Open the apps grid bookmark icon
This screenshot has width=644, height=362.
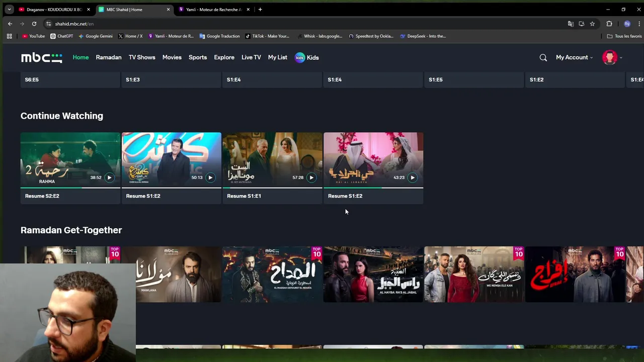[x=9, y=36]
